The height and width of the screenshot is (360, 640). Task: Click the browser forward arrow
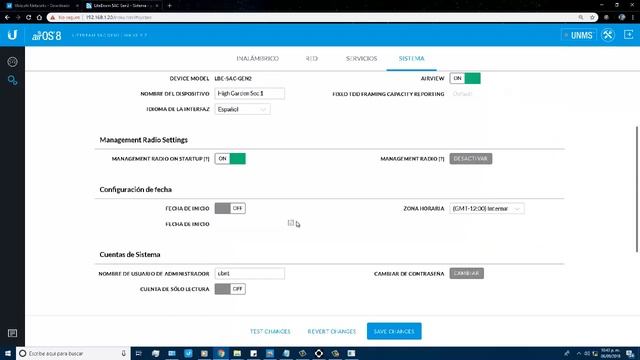coord(18,18)
